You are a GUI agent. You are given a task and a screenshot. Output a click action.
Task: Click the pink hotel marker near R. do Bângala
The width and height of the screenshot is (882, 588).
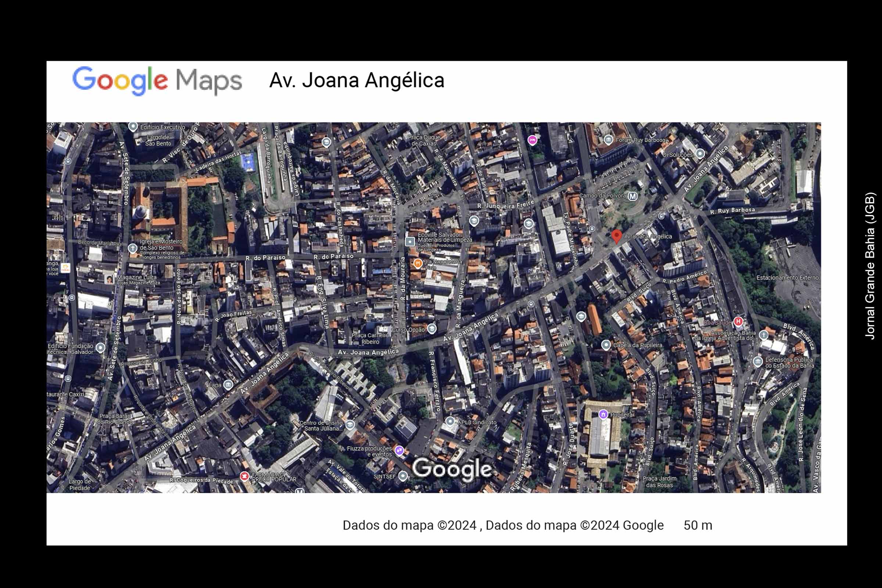532,140
